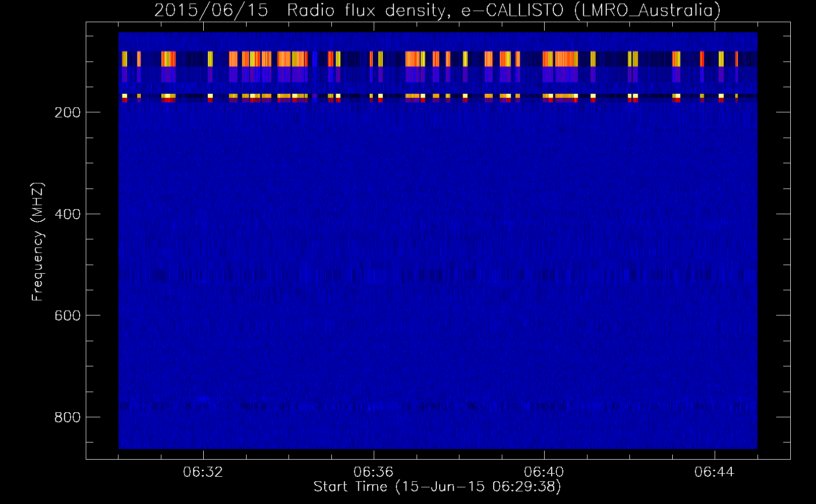Click the 06:36 time tick label
This screenshot has width=816, height=504.
pos(374,472)
